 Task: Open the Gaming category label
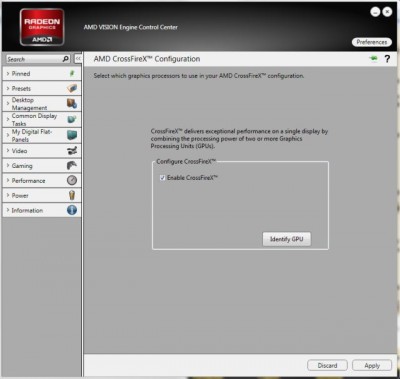click(22, 166)
